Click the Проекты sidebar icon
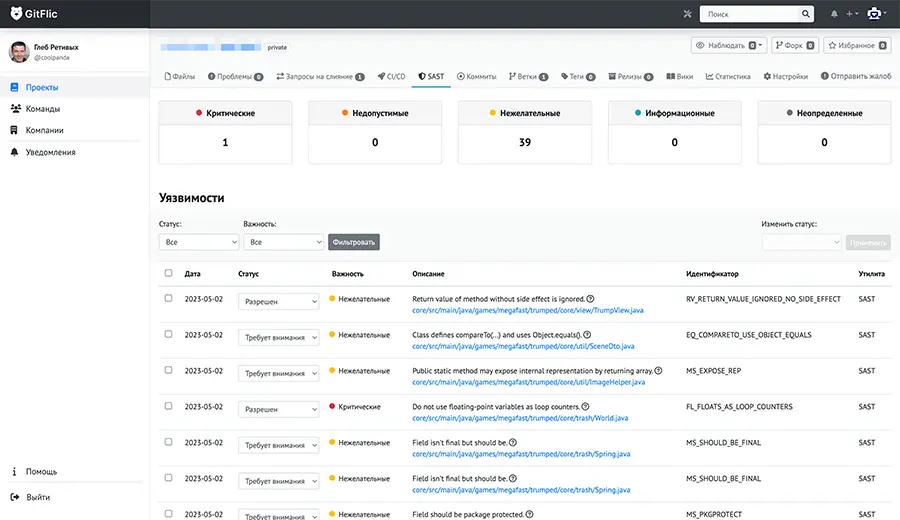 pyautogui.click(x=14, y=87)
